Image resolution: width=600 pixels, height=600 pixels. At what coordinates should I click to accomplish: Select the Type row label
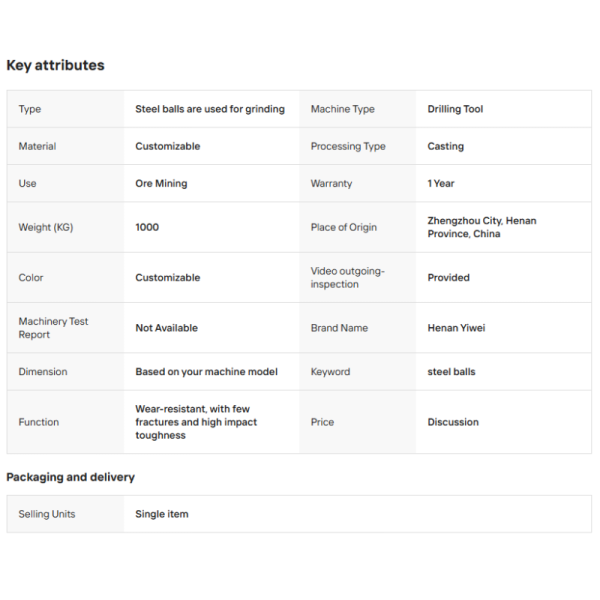[x=30, y=109]
